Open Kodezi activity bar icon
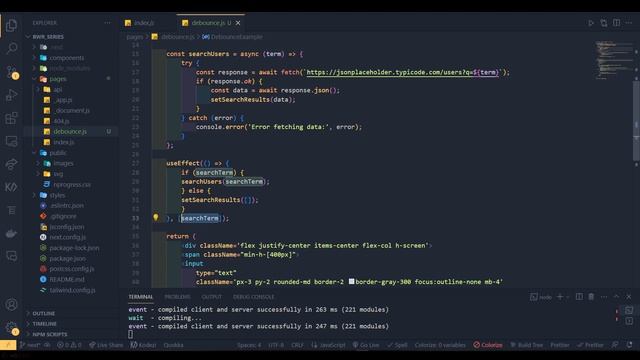 (11, 187)
